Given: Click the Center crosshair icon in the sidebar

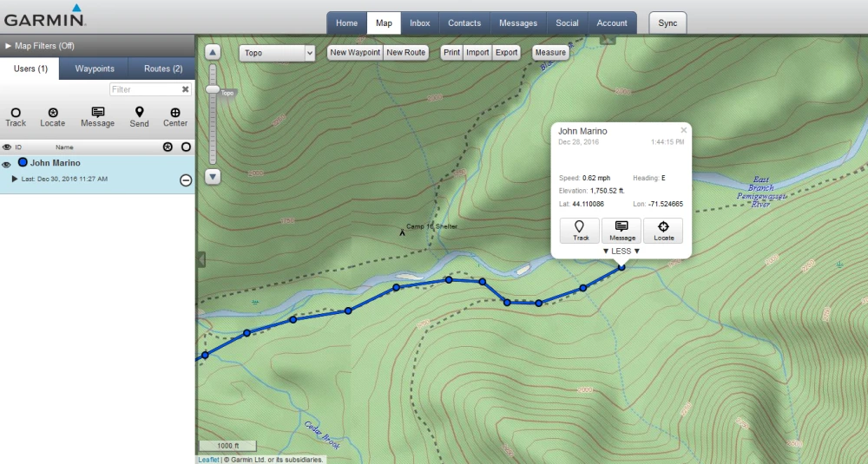Looking at the screenshot, I should click(x=175, y=113).
